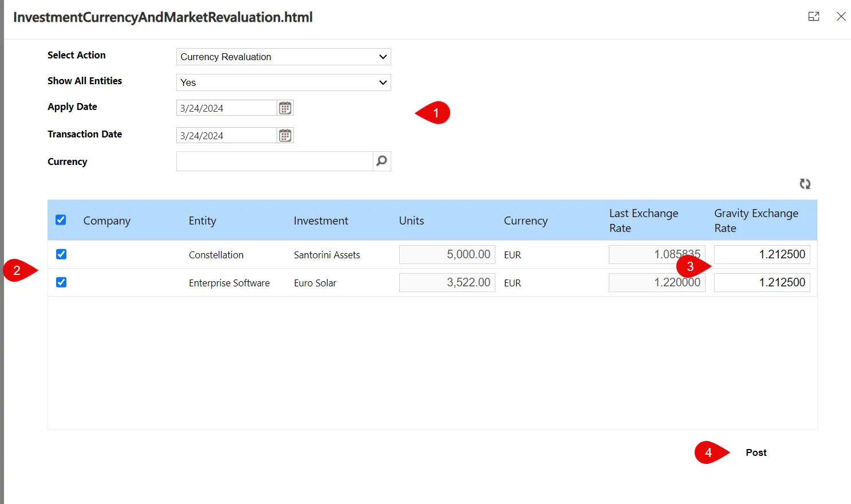Screen dimensions: 851x504
Task: Close the revaluation dialog
Action: click(x=841, y=17)
